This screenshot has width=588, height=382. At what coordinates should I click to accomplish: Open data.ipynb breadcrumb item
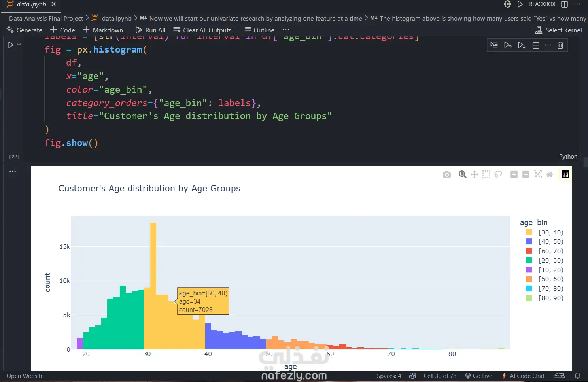pyautogui.click(x=117, y=19)
